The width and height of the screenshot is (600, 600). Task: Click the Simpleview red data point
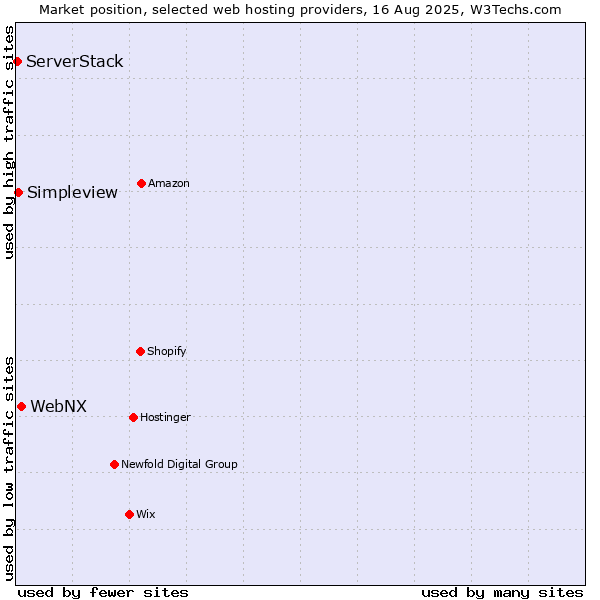pyautogui.click(x=18, y=192)
